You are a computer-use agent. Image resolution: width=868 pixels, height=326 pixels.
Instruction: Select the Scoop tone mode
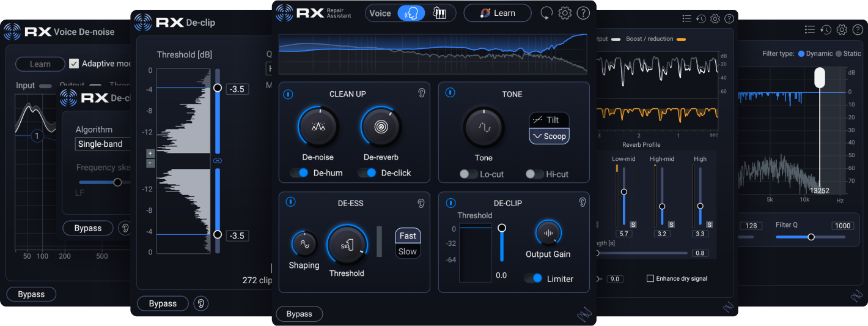[549, 136]
